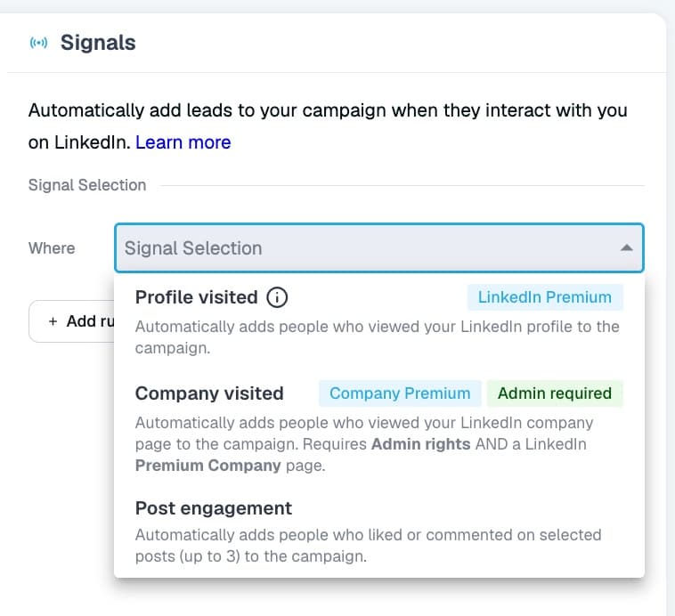This screenshot has width=675, height=616.
Task: Click the Profile visited description text
Action: pyautogui.click(x=377, y=337)
